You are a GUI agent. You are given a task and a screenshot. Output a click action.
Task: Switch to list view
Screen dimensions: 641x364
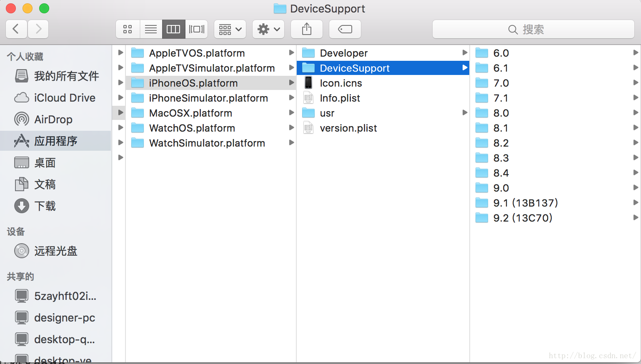151,29
